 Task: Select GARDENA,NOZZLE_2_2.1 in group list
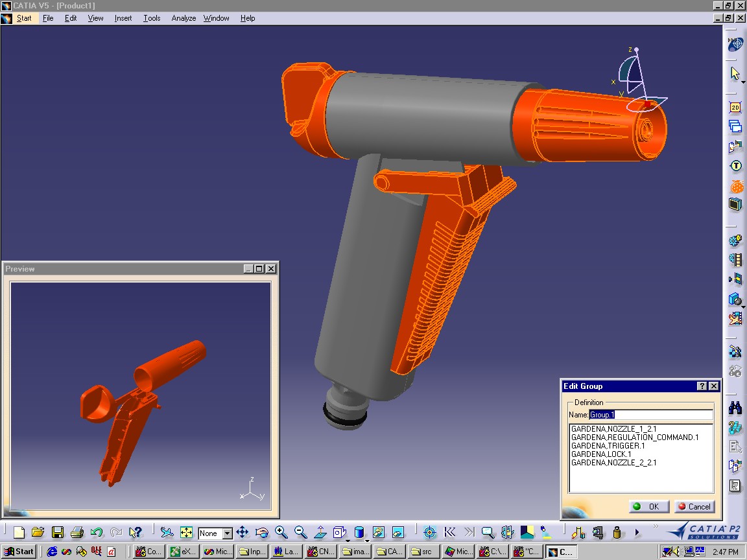pos(613,462)
